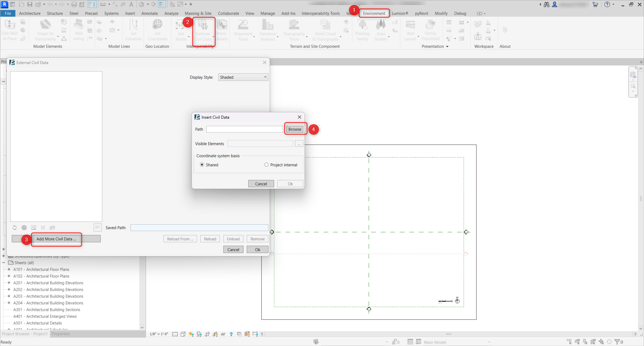Toggle Sun Path in the view control bar

coord(192,334)
